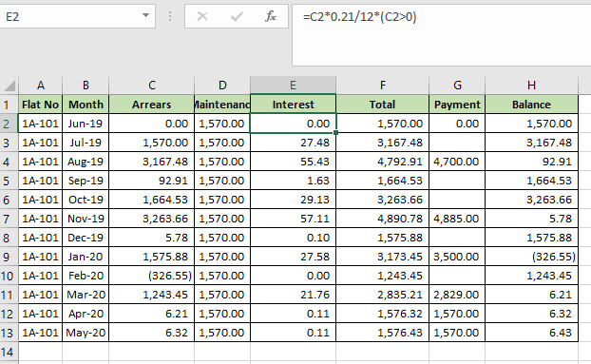This screenshot has height=364, width=591.
Task: Click the formula bar text =C2*0.21/12*(C2>0)
Action: click(x=359, y=16)
